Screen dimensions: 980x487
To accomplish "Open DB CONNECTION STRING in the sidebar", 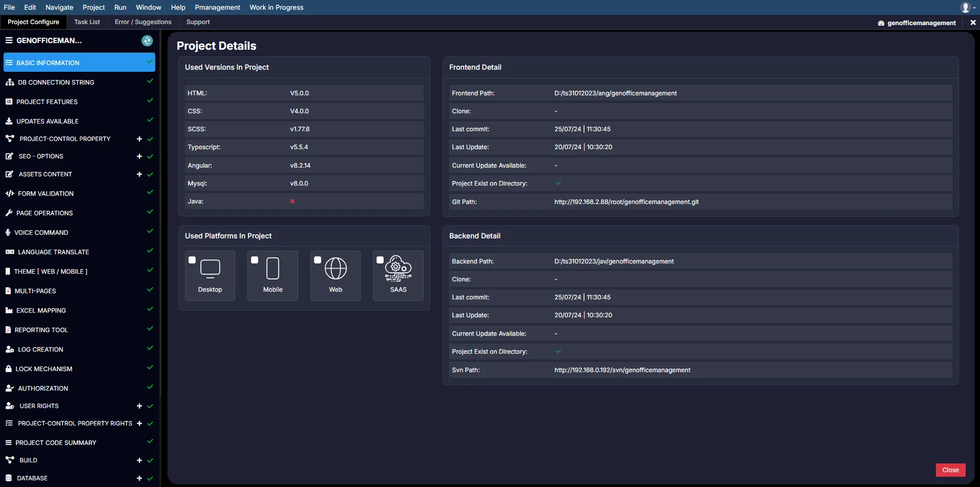I will pos(56,83).
